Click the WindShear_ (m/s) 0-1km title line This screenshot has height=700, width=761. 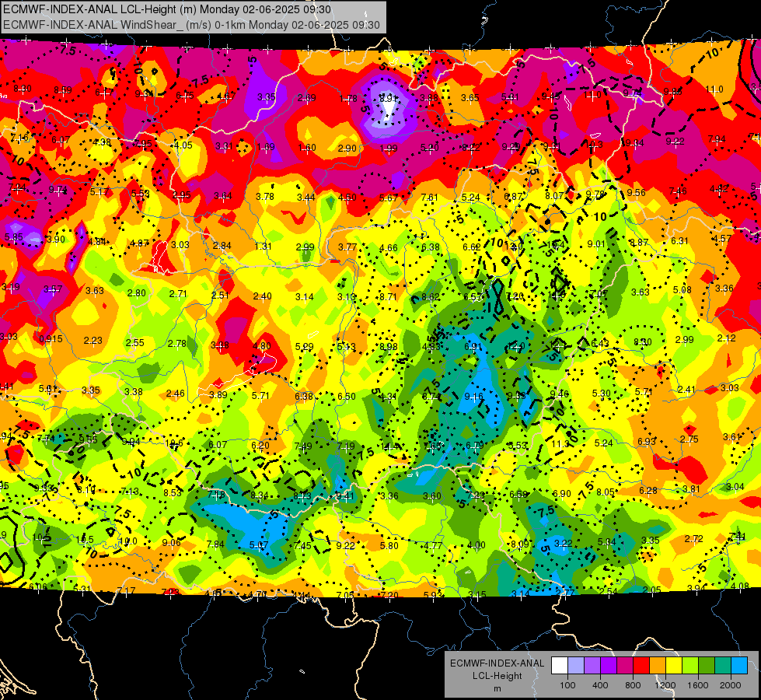[191, 25]
